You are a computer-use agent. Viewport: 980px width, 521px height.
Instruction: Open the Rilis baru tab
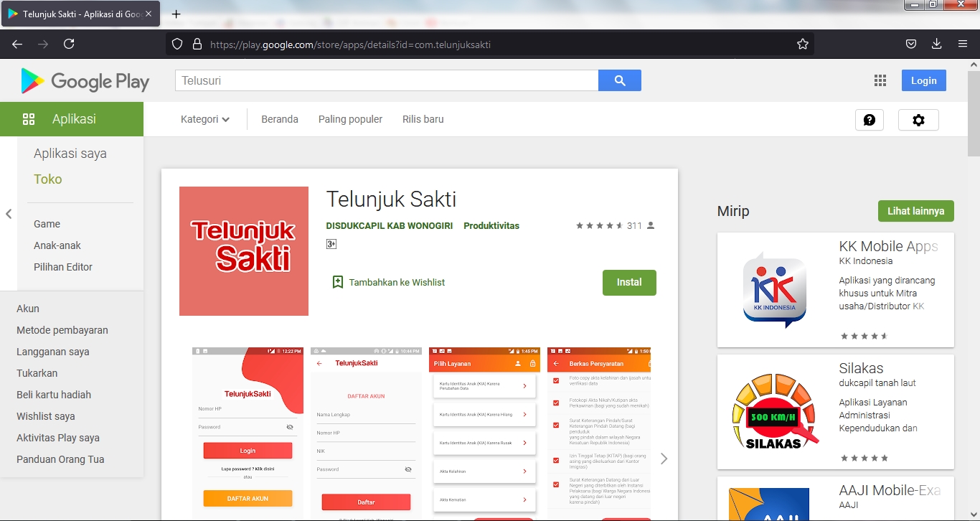coord(423,119)
